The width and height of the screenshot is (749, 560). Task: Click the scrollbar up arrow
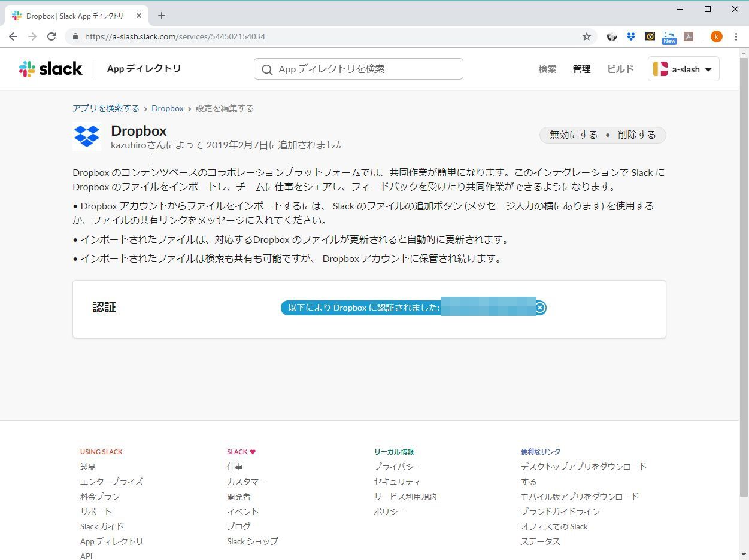coord(744,53)
